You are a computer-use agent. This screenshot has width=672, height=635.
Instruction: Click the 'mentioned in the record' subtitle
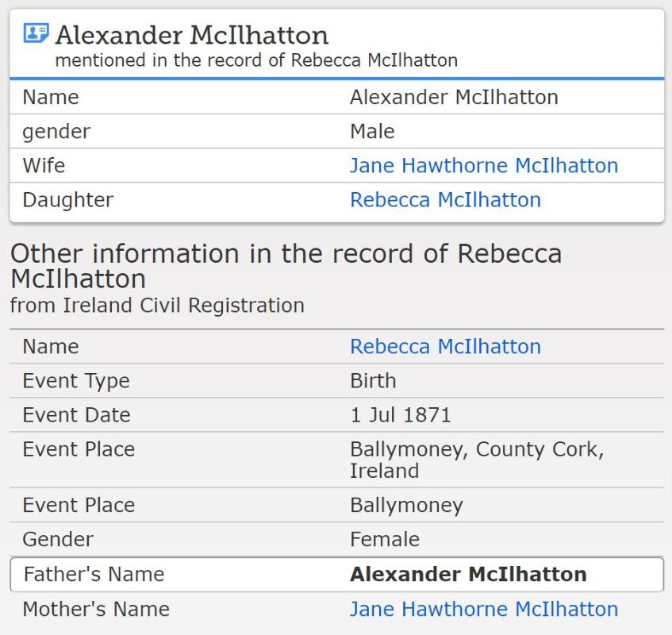pos(255,60)
